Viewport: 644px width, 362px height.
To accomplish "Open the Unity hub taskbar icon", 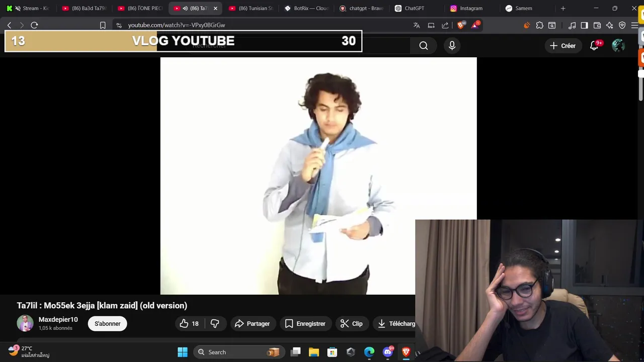I will pyautogui.click(x=351, y=352).
